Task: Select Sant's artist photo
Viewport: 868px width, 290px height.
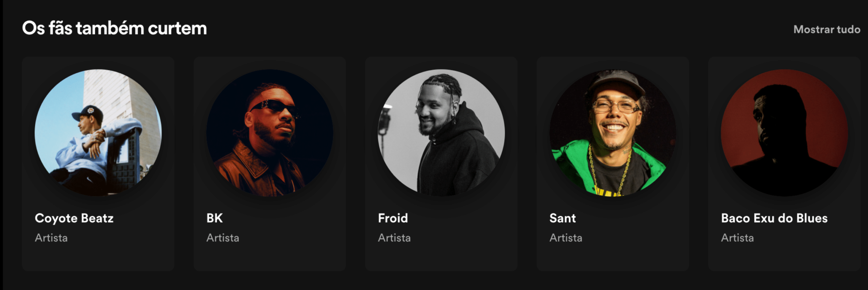Action: [x=613, y=133]
